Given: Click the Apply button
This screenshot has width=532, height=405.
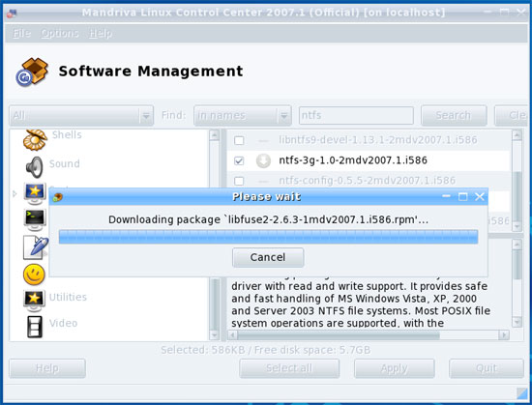Looking at the screenshot, I should [395, 368].
